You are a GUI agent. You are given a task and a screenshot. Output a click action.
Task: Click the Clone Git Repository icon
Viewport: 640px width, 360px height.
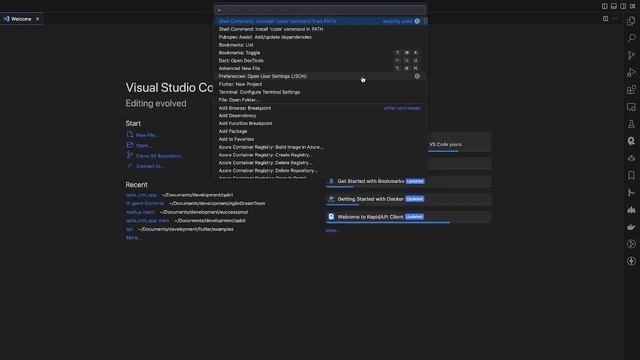point(130,155)
